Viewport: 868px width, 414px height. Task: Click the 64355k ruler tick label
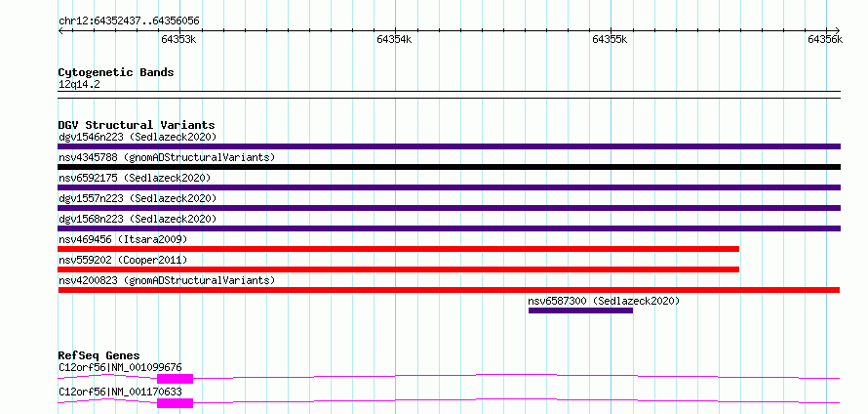click(x=610, y=39)
